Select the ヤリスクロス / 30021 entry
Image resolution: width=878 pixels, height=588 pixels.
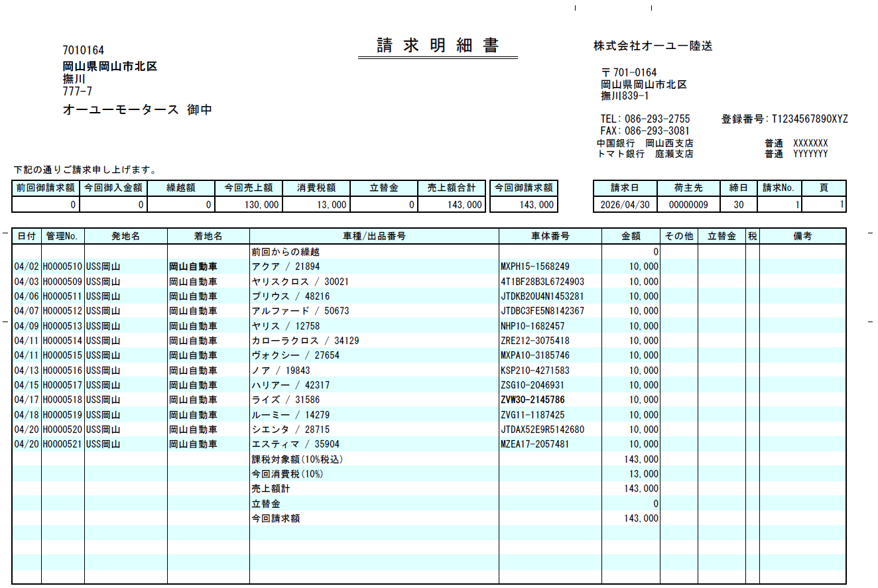pos(300,282)
